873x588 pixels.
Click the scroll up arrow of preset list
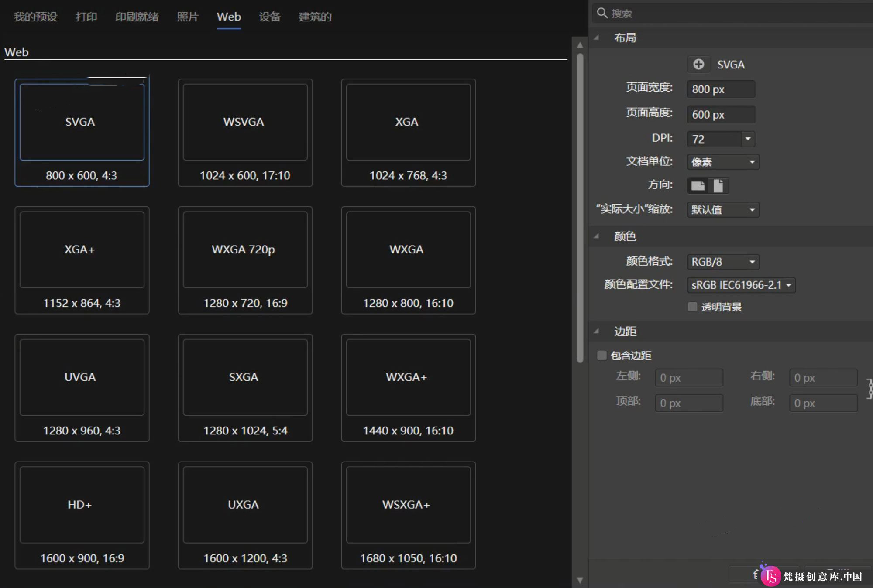tap(580, 44)
